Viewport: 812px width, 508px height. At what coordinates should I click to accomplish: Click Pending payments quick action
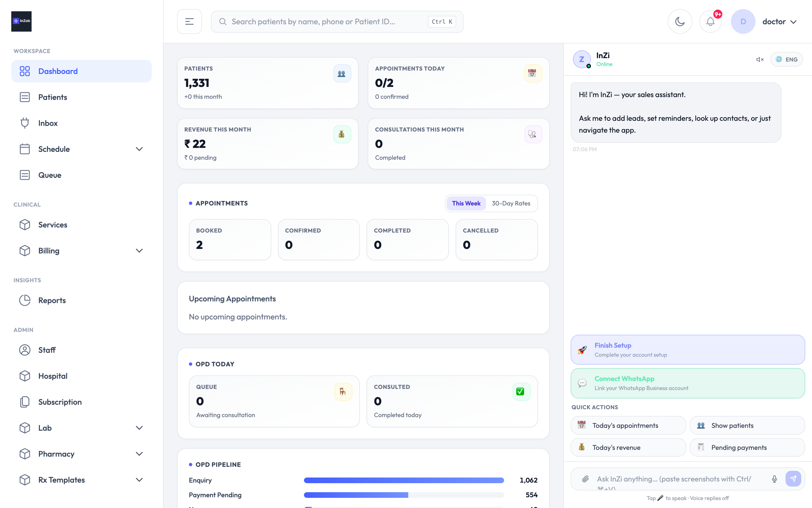pyautogui.click(x=747, y=448)
